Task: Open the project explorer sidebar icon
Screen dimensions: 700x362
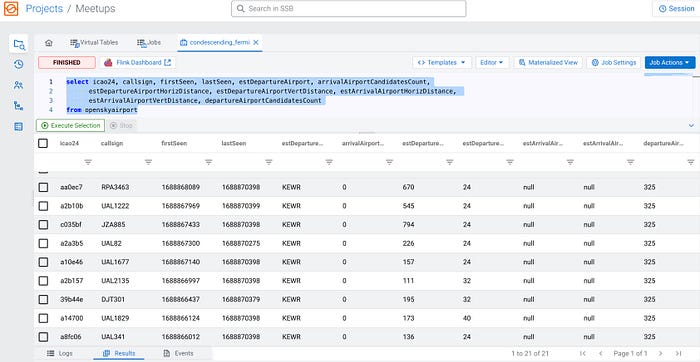Action: click(x=19, y=44)
